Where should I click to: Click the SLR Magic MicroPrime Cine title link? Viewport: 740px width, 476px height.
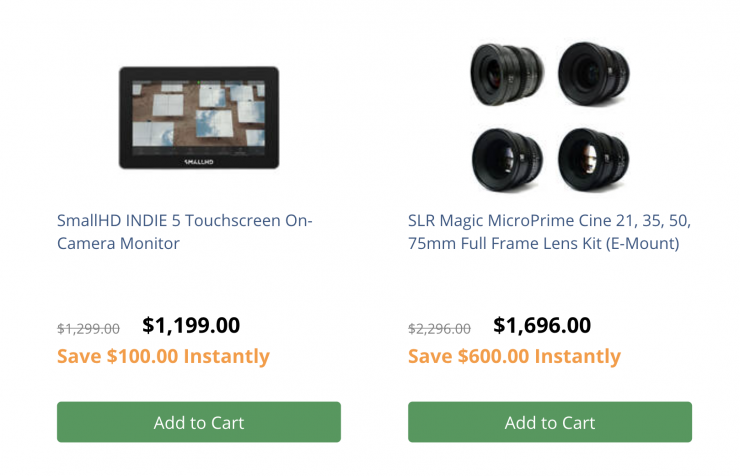point(549,221)
